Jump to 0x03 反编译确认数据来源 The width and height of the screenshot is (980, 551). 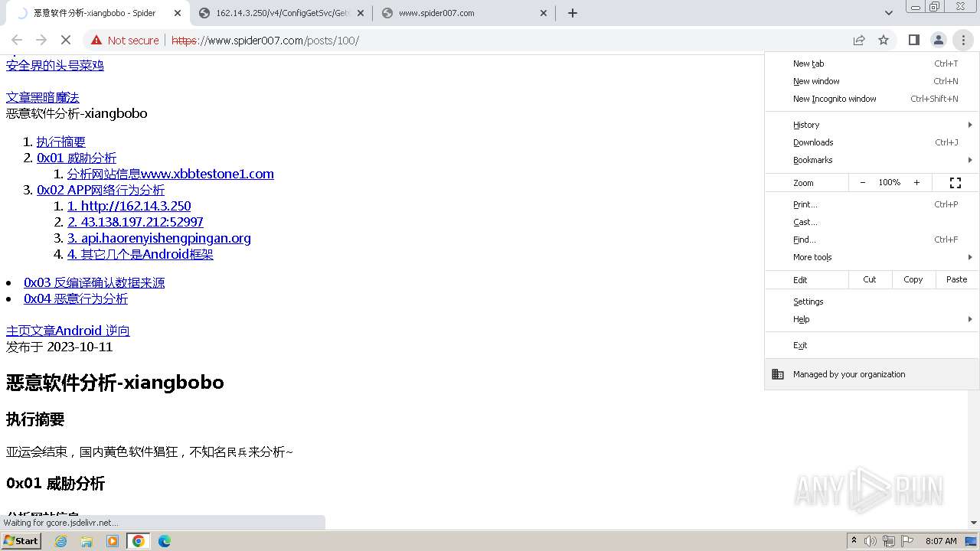point(94,282)
